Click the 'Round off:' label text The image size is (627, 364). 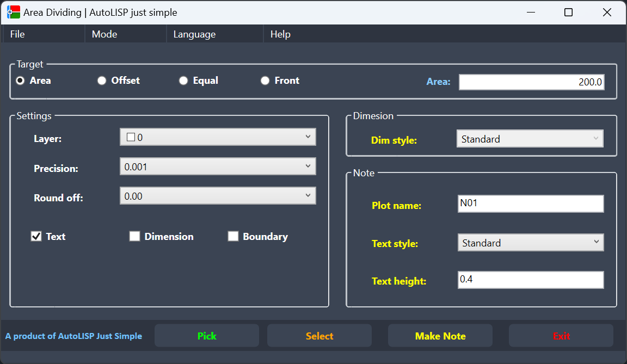[58, 198]
